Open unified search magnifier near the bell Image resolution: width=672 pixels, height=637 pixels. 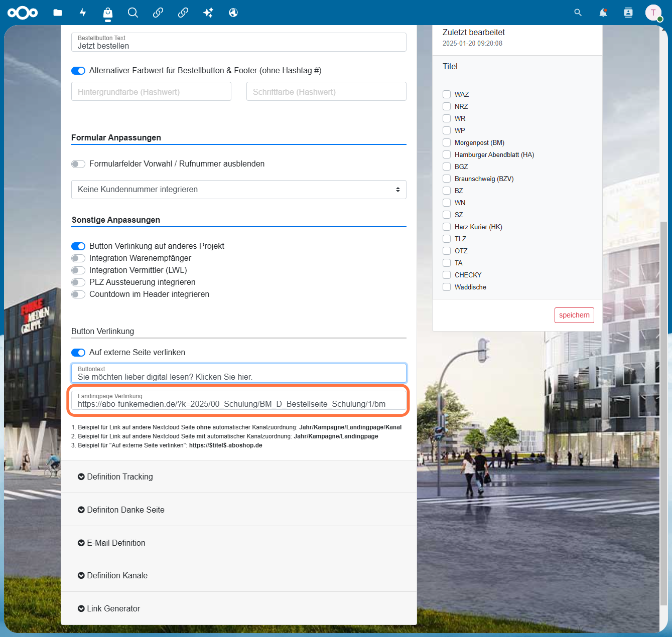coord(578,13)
